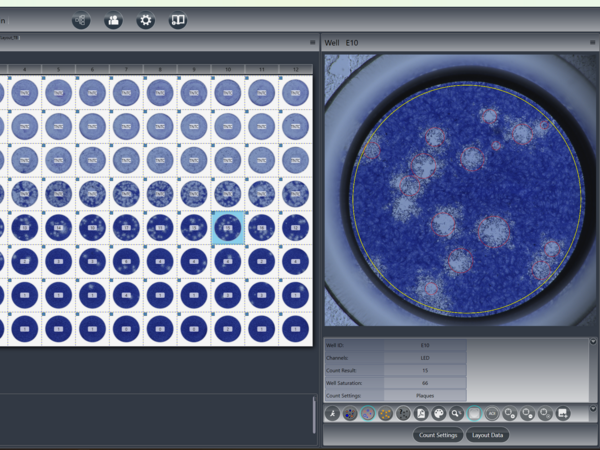Viewport: 600px width, 450px height.
Task: Open the color palette tool
Action: (x=439, y=413)
